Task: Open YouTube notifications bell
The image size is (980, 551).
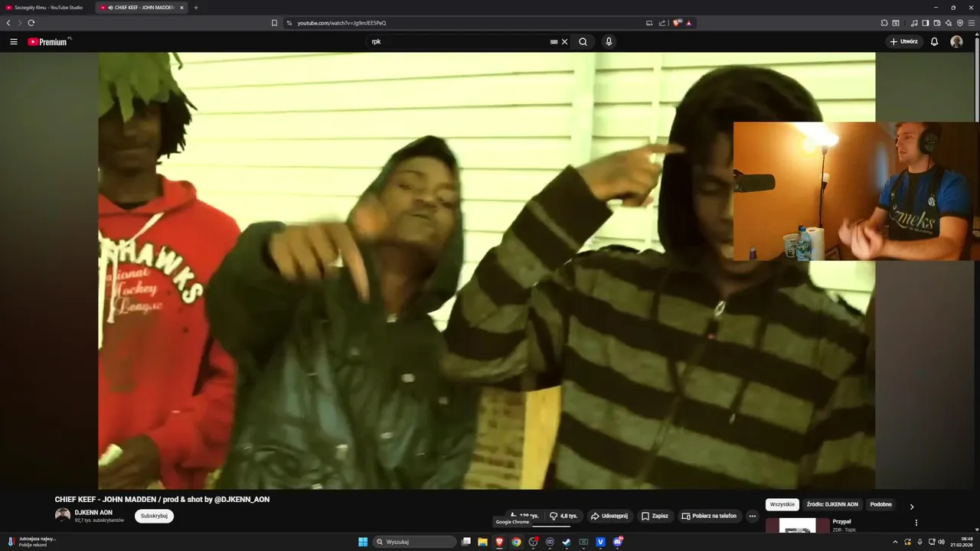Action: 934,42
